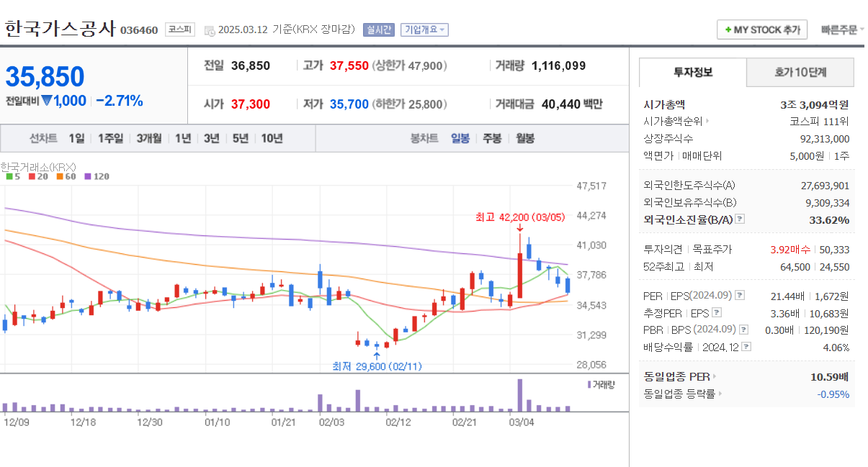Click the help icon next to 외국인소진율(B/A)
This screenshot has width=868, height=467.
[739, 219]
